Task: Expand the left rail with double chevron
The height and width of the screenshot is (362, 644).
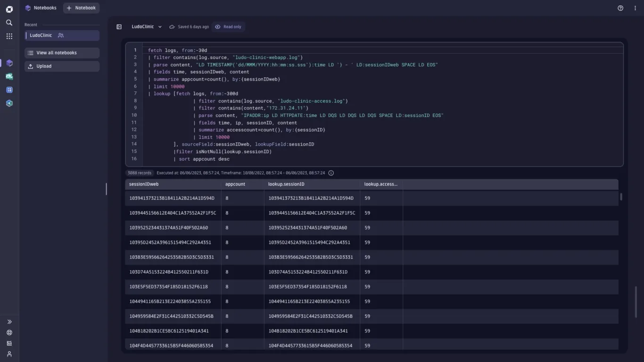Action: (9, 322)
